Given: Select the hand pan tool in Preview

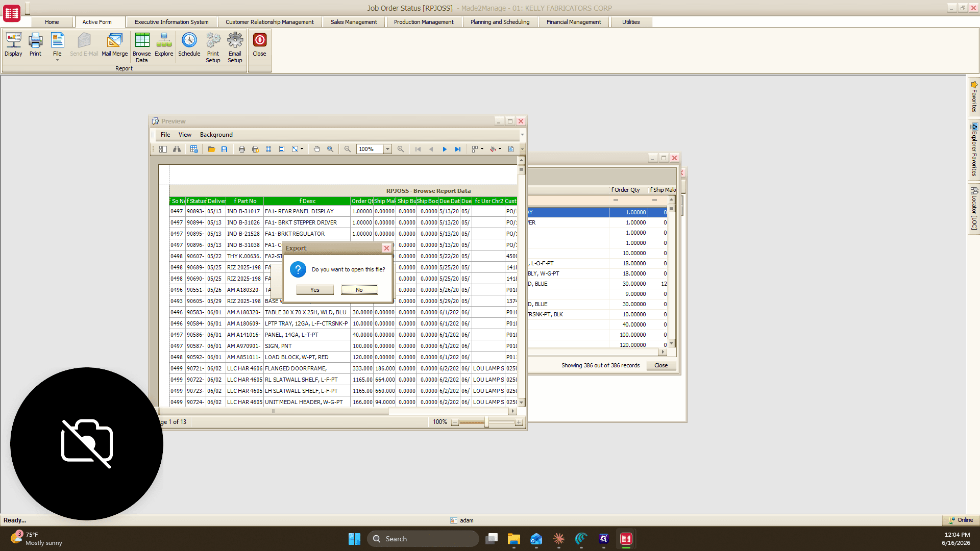Looking at the screenshot, I should (317, 149).
